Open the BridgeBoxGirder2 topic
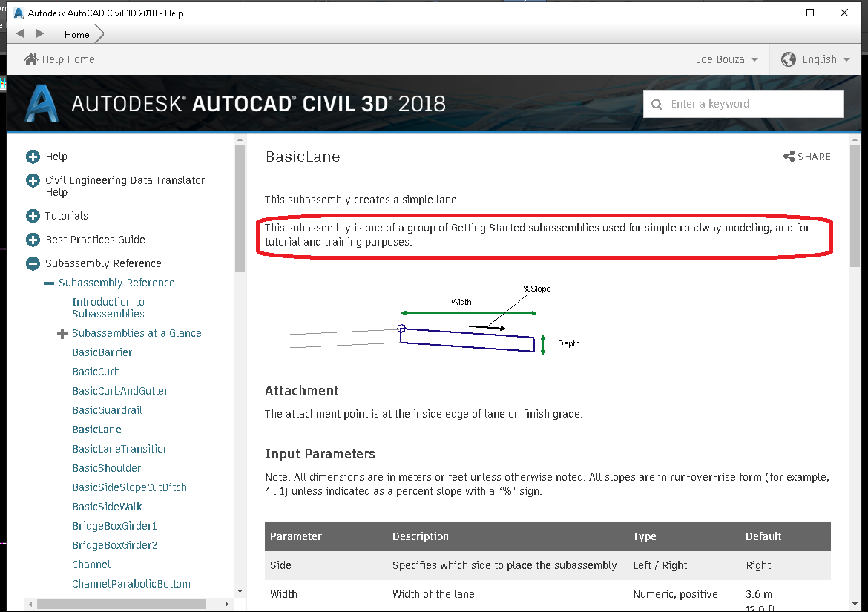This screenshot has height=612, width=868. pos(115,545)
